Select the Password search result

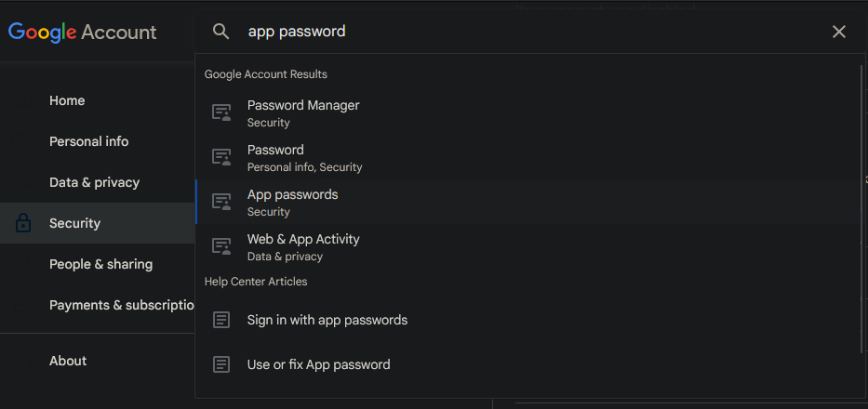275,151
